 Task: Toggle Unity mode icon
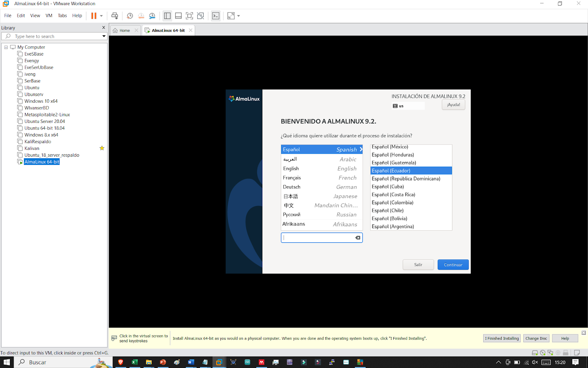click(200, 16)
